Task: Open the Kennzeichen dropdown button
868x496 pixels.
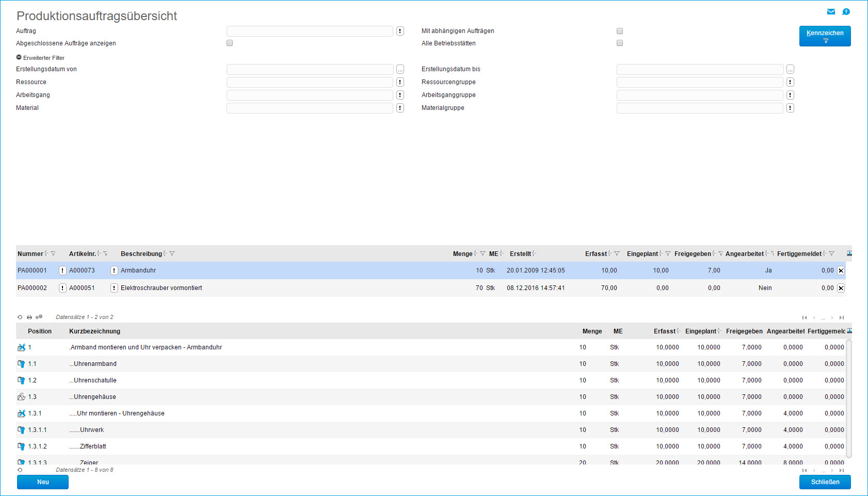Action: click(x=825, y=36)
